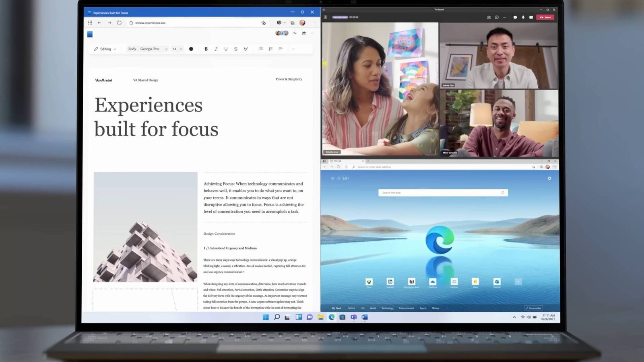Expand the Georgia Pro font picker

coord(155,49)
